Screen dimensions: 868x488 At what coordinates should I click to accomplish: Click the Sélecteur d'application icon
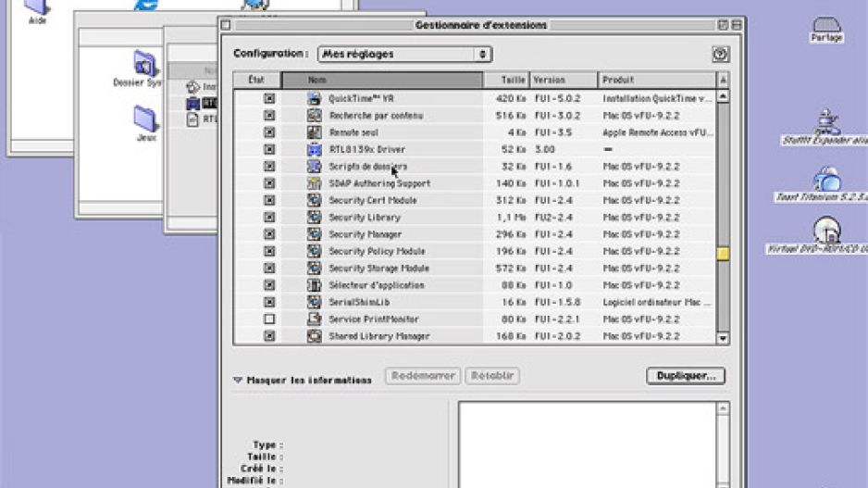[x=314, y=285]
